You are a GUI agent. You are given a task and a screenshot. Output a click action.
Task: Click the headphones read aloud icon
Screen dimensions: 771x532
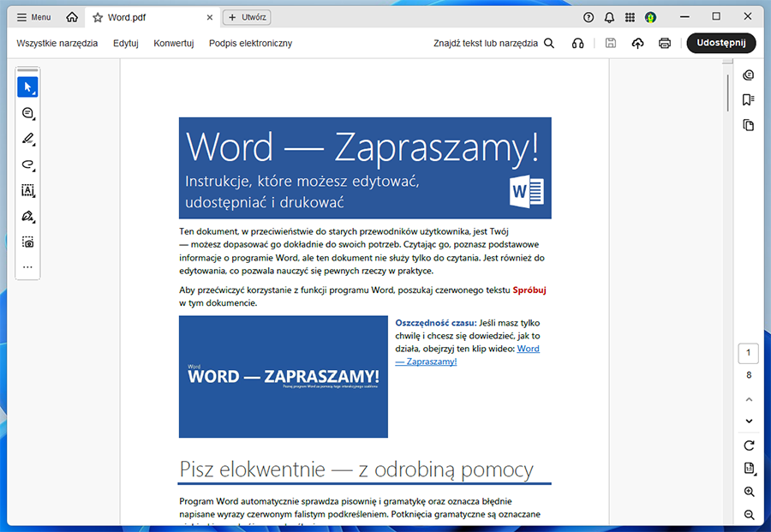[x=577, y=44]
